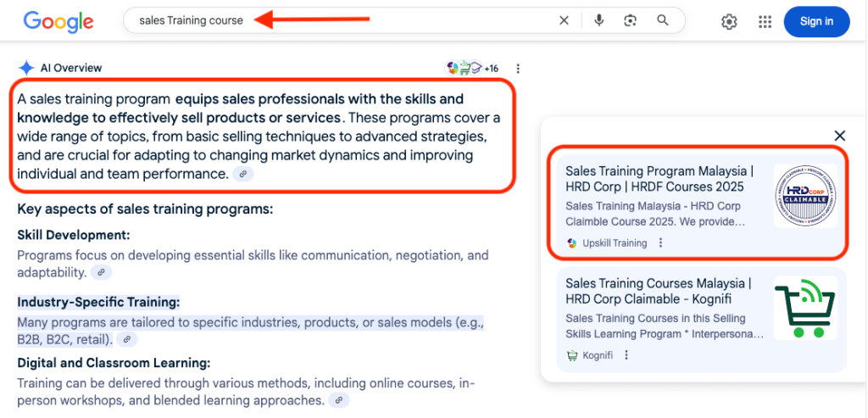The width and height of the screenshot is (868, 418).
Task: Open three-dot menu beside Kognifi
Action: (x=626, y=355)
